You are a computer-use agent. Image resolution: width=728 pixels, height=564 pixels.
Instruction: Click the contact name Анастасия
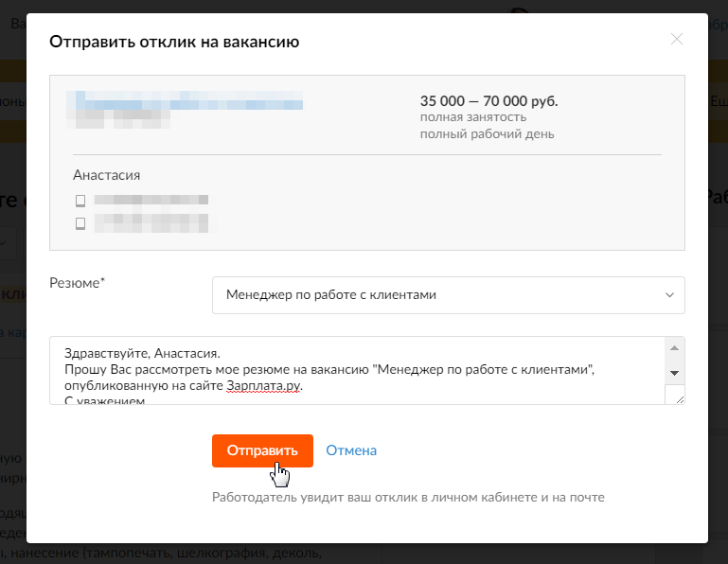coord(106,175)
